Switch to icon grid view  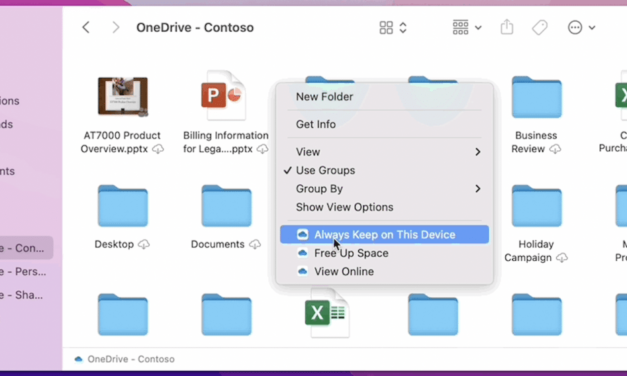coord(386,28)
